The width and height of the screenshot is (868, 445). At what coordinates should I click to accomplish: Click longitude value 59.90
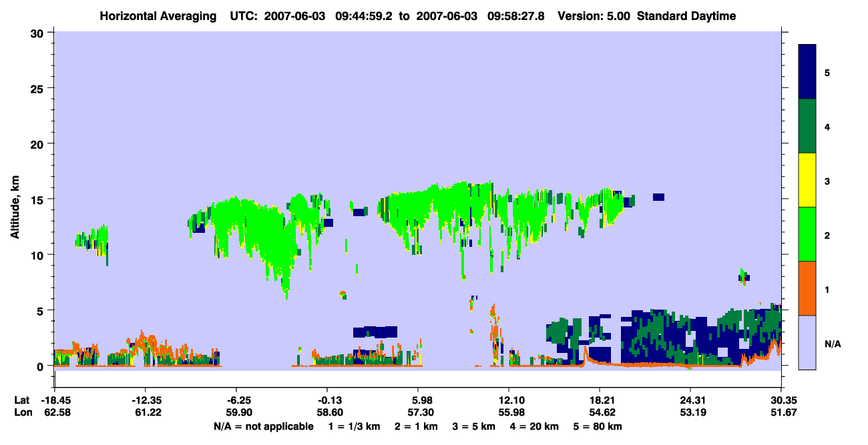point(238,412)
